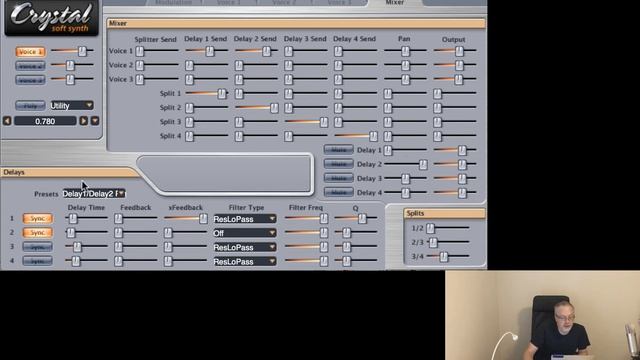640x360 pixels.
Task: Click Voice 1 Pan slider
Action: pos(405,51)
